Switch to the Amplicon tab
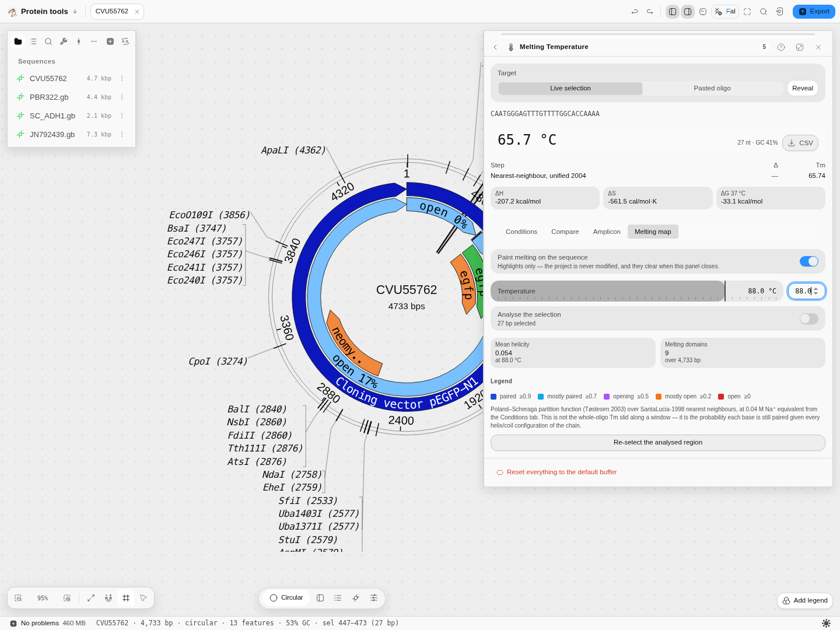840x630 pixels. click(x=607, y=232)
